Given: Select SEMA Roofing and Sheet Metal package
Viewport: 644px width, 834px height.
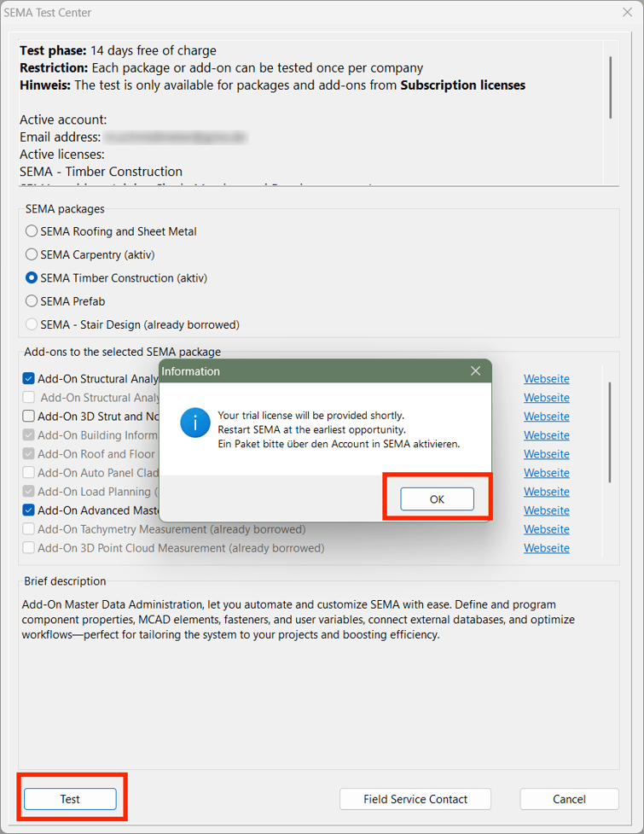Looking at the screenshot, I should click(x=32, y=231).
